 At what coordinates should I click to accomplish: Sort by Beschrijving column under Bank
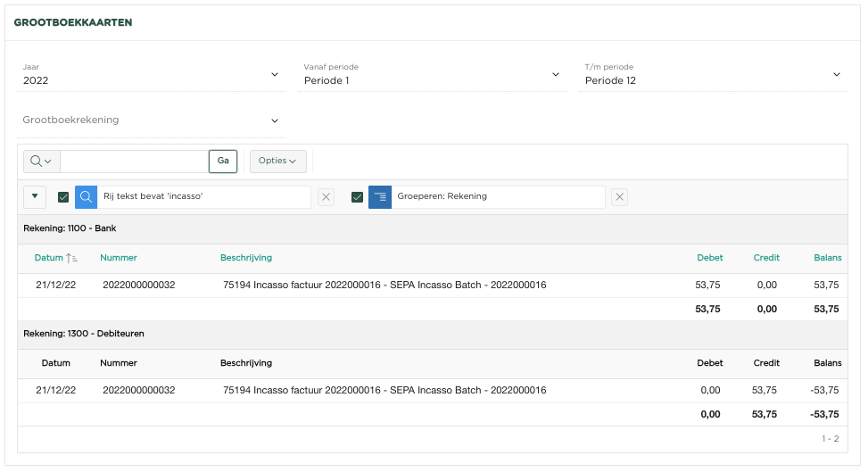point(246,258)
